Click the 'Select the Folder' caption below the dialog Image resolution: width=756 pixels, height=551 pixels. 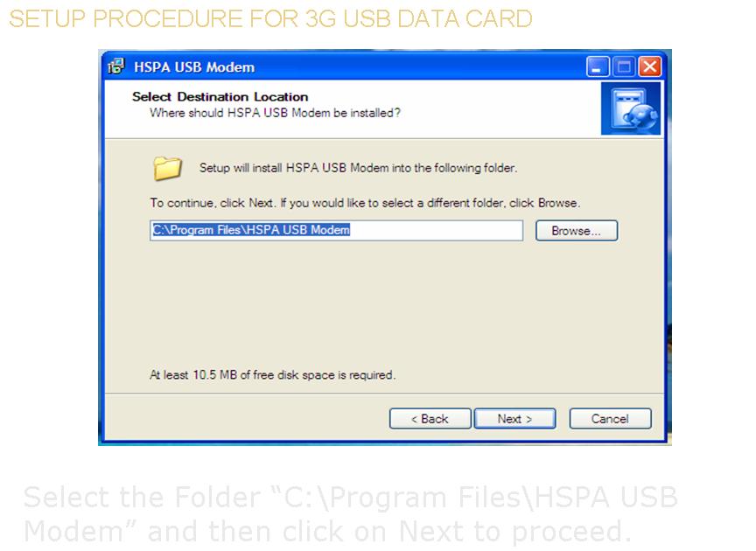[x=351, y=514]
